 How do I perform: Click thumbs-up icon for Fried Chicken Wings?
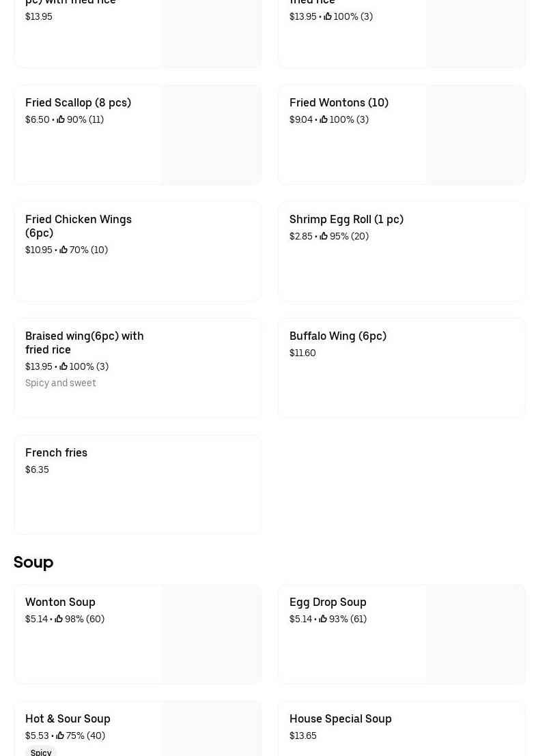64,250
